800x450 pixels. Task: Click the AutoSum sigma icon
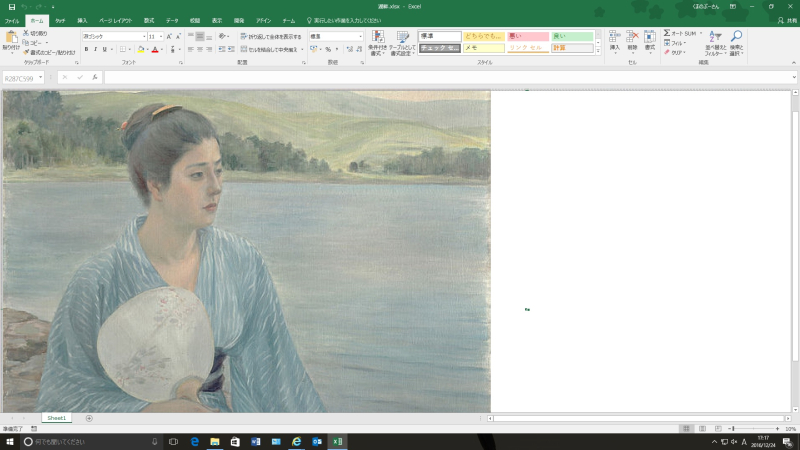click(667, 33)
